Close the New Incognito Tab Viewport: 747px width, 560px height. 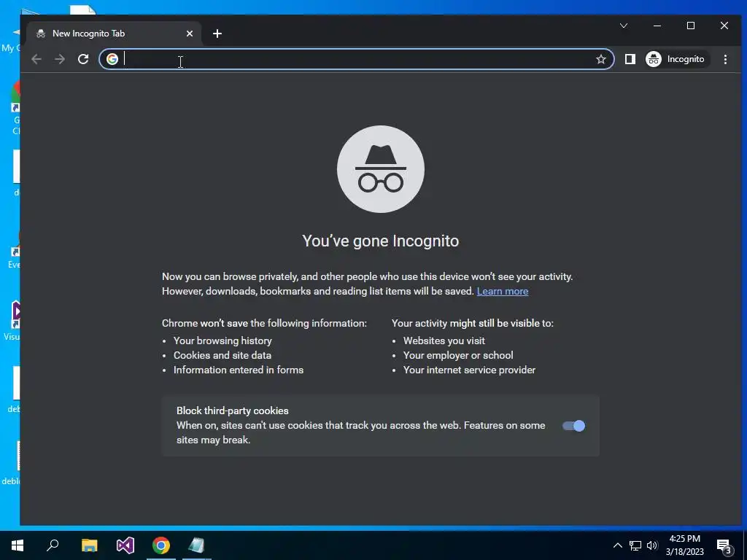pyautogui.click(x=190, y=34)
